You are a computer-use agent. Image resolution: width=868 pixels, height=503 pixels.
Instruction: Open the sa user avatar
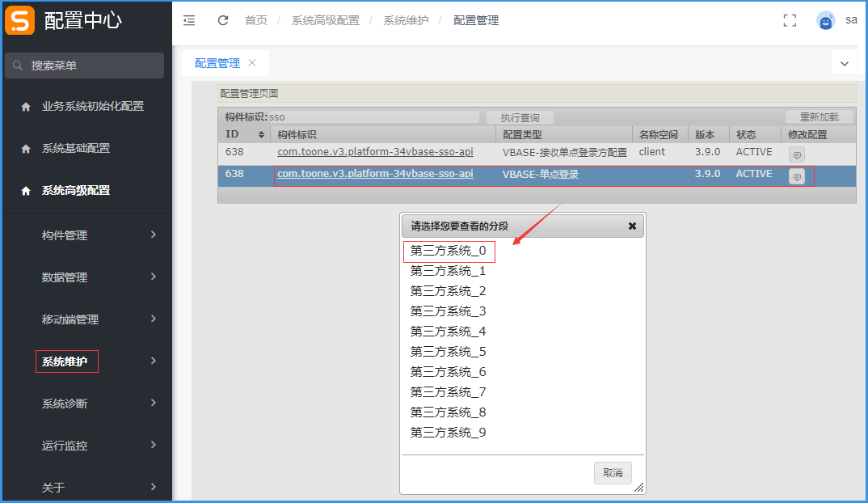(x=825, y=21)
